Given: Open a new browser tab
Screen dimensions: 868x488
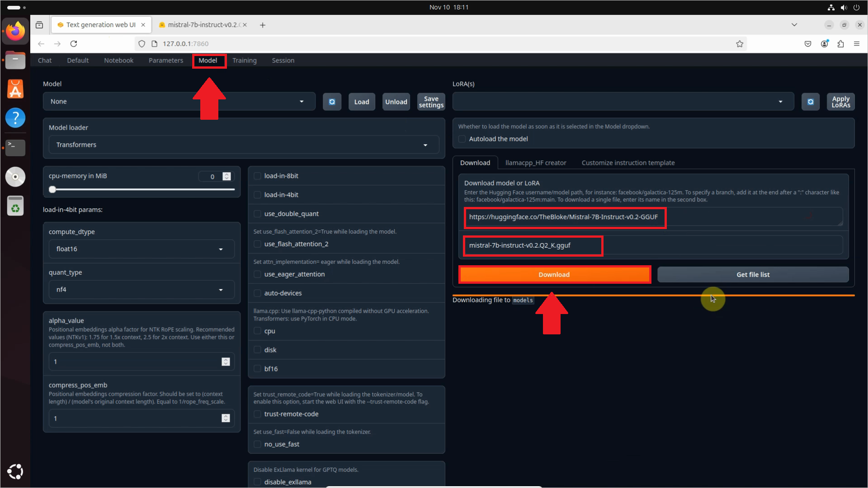Looking at the screenshot, I should pos(263,25).
